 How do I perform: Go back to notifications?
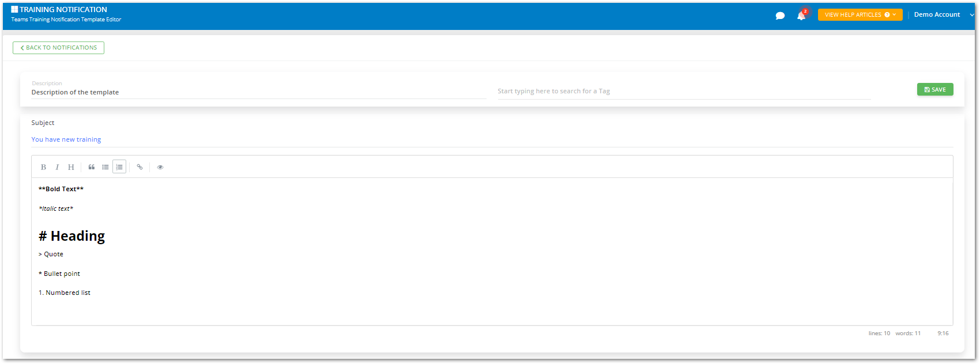[58, 48]
